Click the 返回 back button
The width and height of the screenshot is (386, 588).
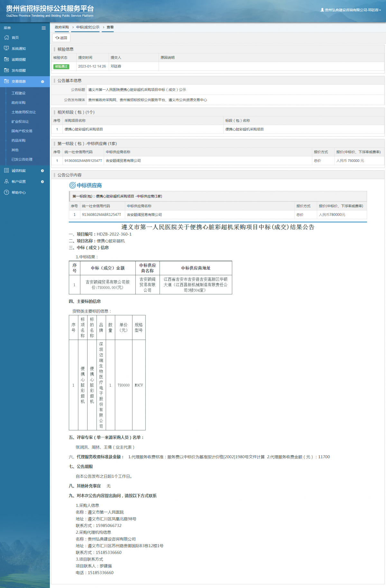click(61, 38)
